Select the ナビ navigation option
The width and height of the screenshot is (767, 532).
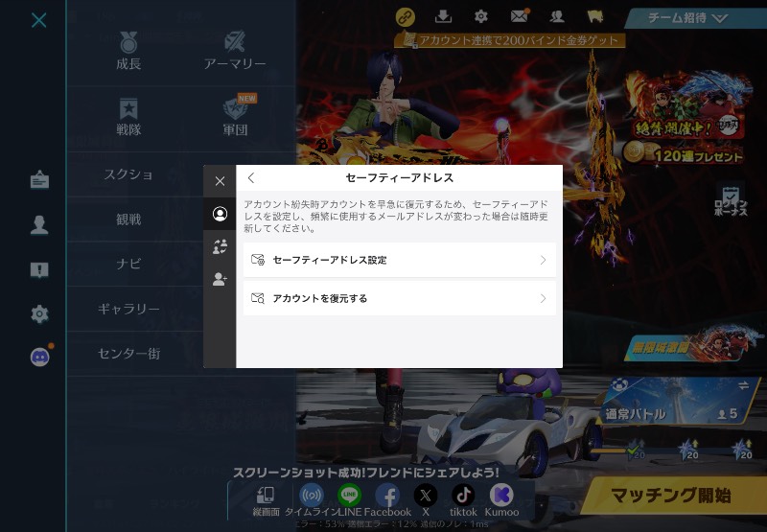(128, 264)
